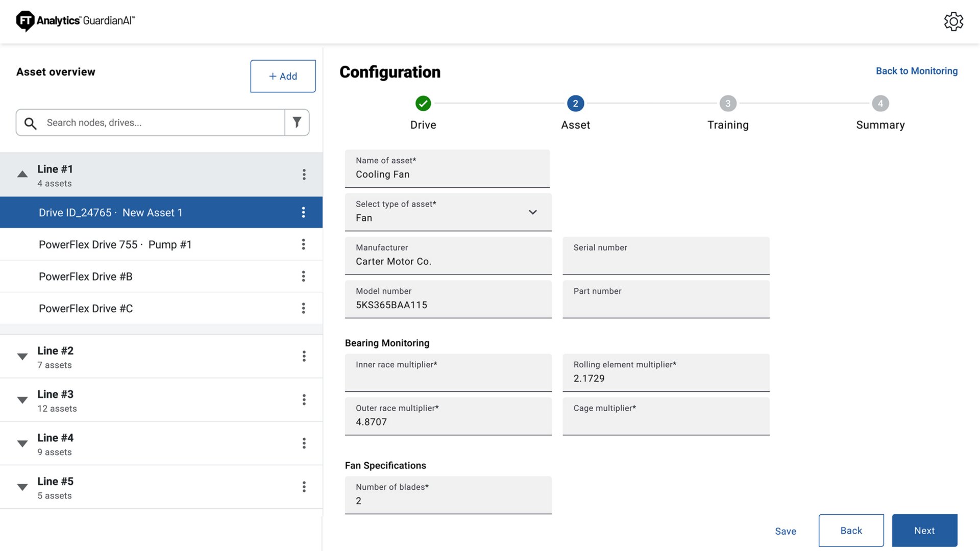Open the Summary step in the wizard
This screenshot has height=551, width=980.
point(880,103)
